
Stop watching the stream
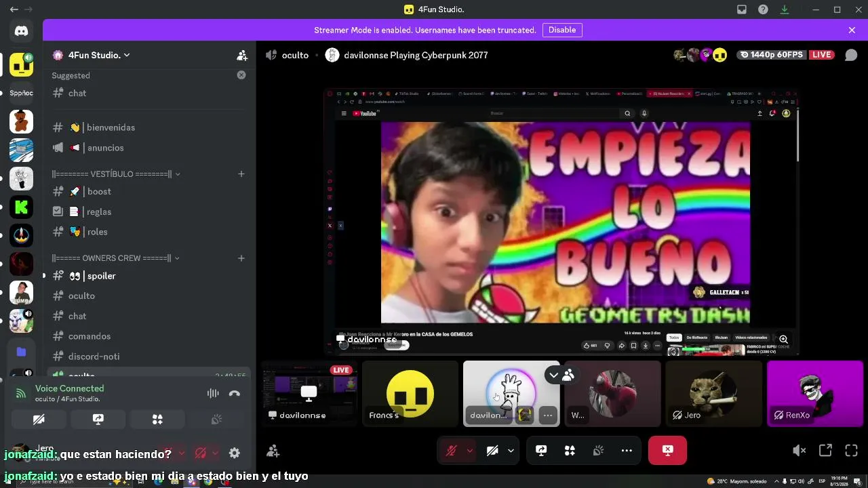667,451
